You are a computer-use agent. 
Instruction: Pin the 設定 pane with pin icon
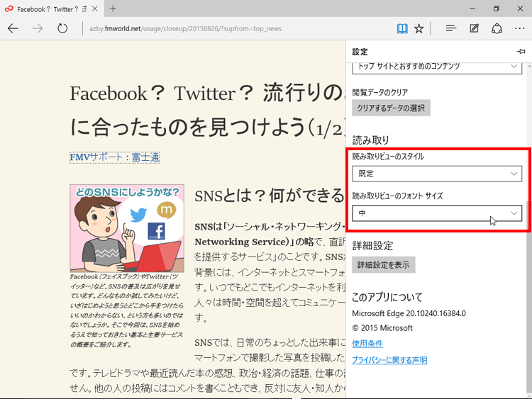click(521, 52)
